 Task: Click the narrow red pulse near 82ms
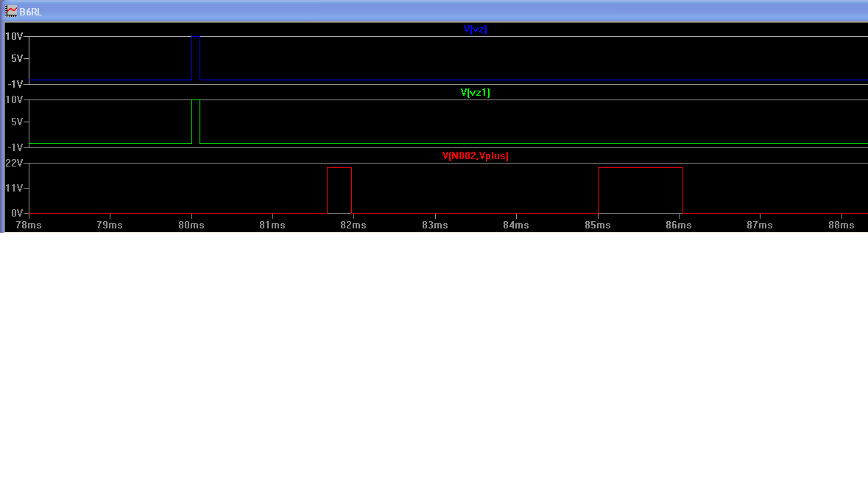tap(339, 190)
